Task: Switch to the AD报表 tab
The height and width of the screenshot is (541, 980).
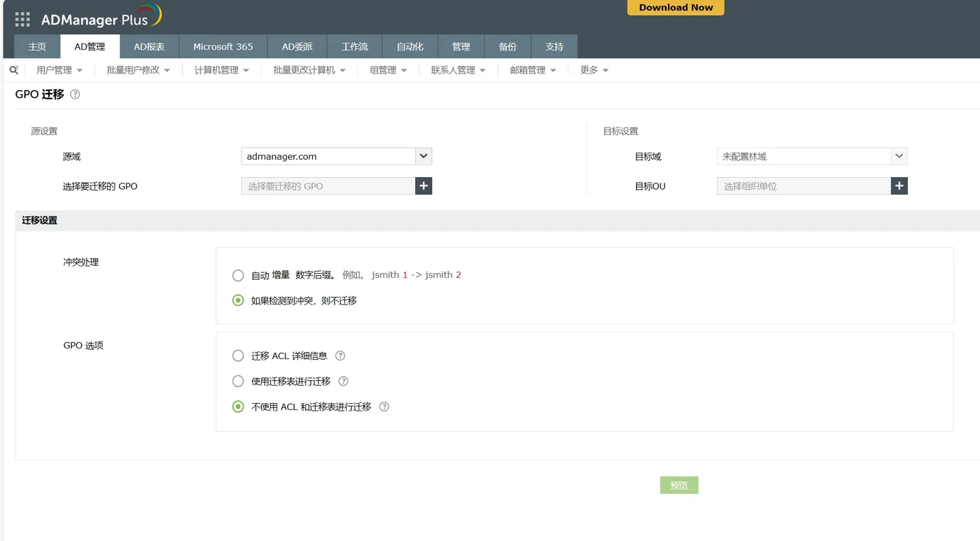Action: tap(149, 46)
